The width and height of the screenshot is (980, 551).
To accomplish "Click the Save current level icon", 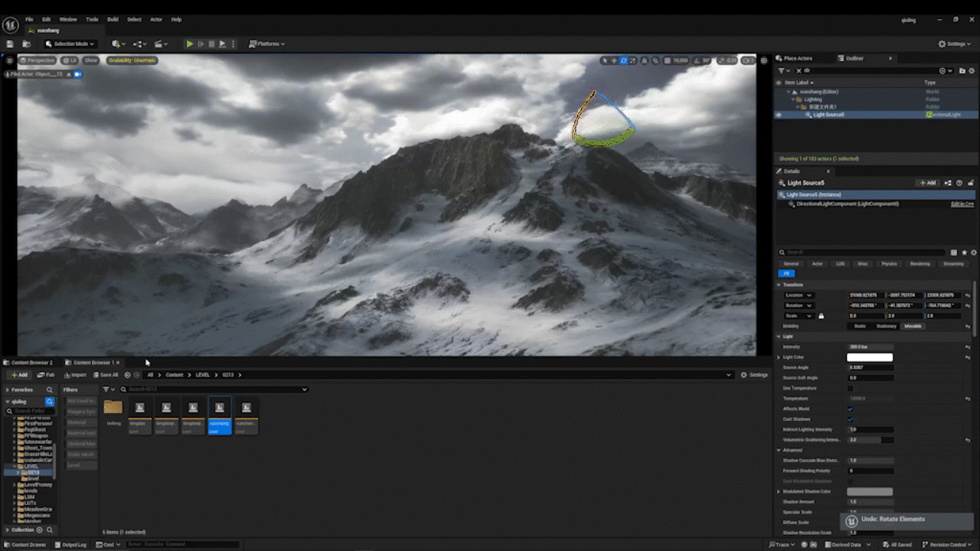I will click(x=10, y=44).
